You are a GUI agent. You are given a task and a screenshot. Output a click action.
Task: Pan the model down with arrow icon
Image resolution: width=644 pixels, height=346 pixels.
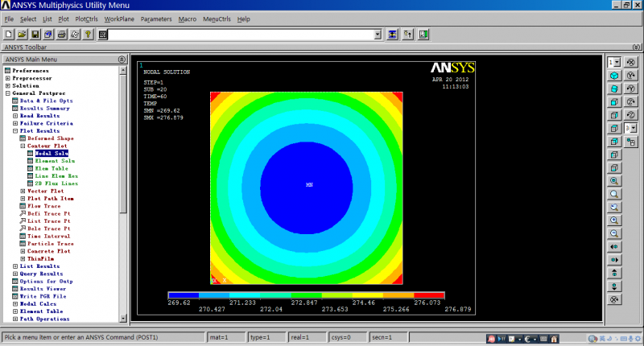(614, 286)
